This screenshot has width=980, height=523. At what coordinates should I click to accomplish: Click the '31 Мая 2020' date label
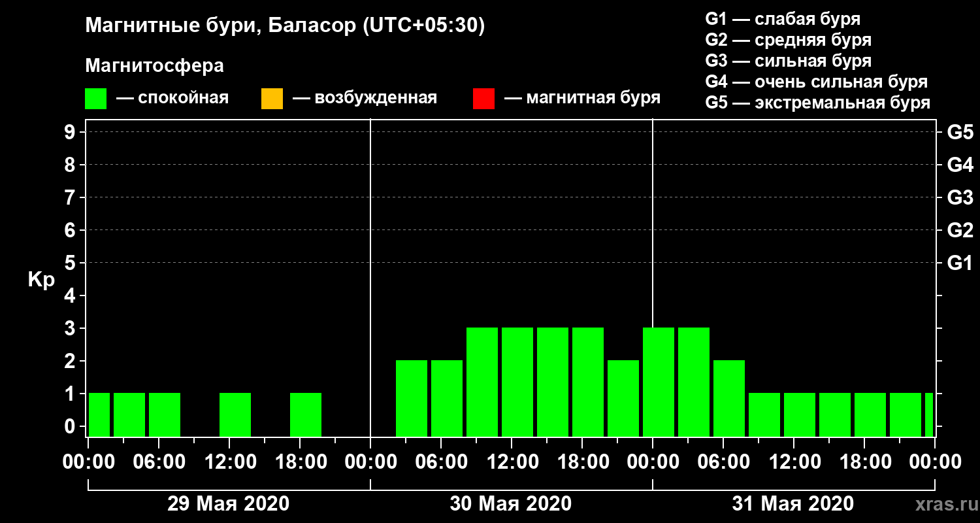pyautogui.click(x=792, y=503)
